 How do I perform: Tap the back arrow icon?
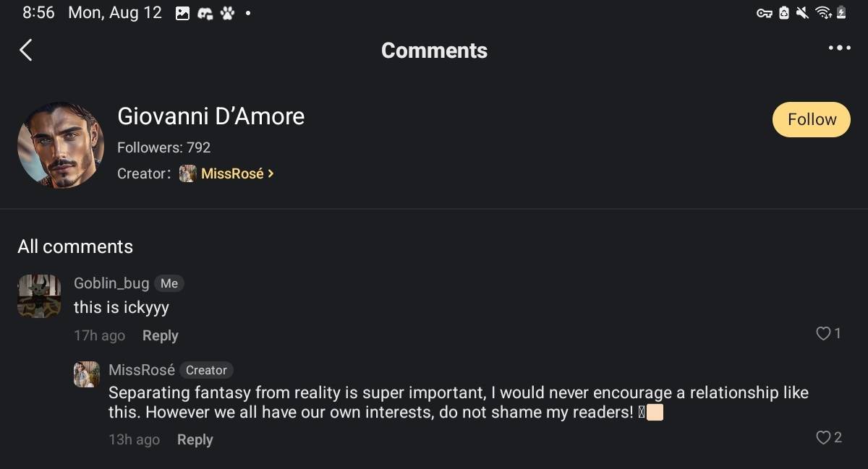coord(26,50)
